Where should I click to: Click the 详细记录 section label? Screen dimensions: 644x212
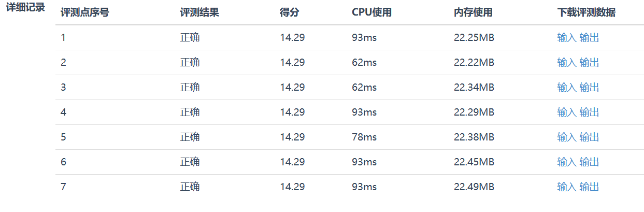[x=25, y=8]
